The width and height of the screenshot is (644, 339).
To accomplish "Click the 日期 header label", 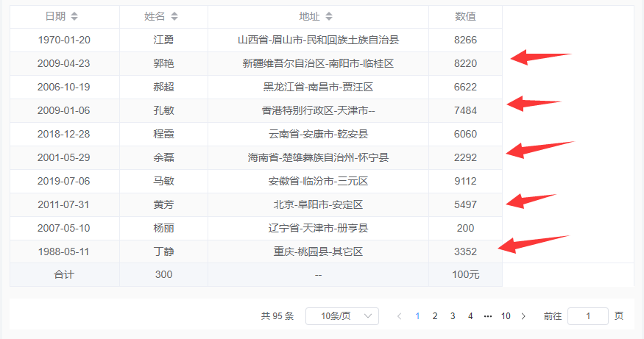I will click(x=55, y=16).
